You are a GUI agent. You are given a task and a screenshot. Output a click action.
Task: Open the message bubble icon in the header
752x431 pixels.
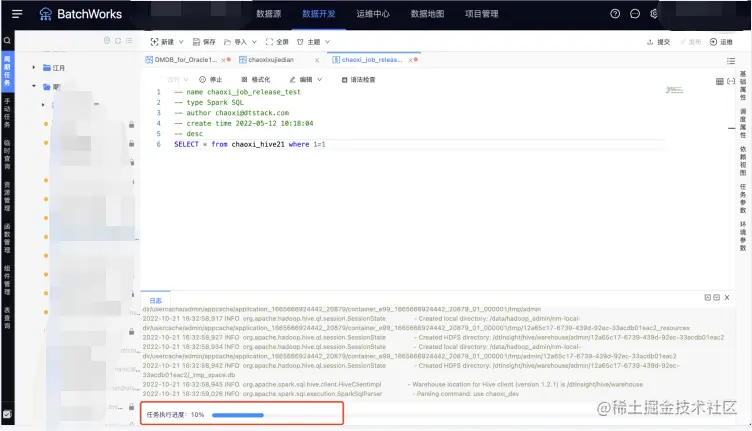[634, 14]
